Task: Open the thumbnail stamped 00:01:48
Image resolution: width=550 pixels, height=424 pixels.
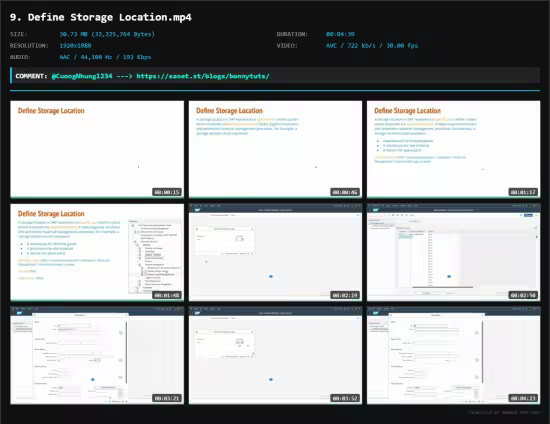Action: pyautogui.click(x=97, y=253)
